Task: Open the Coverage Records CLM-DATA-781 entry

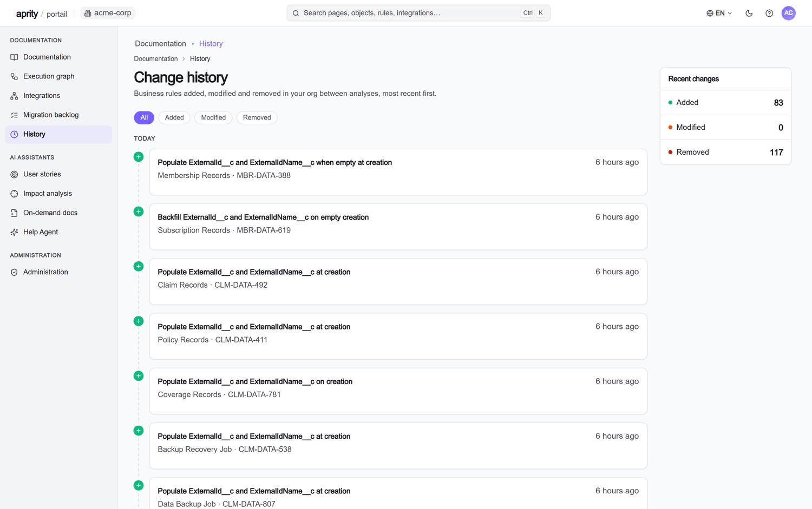Action: point(398,391)
